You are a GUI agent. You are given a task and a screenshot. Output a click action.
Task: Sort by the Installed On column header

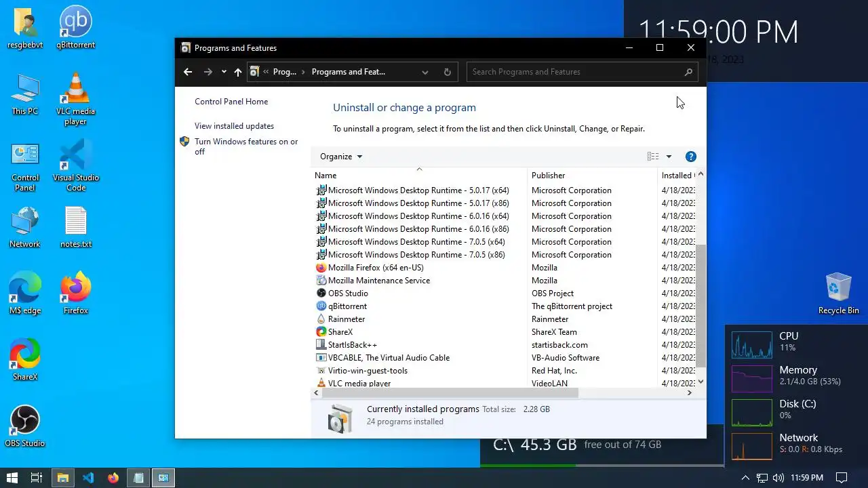click(x=676, y=176)
